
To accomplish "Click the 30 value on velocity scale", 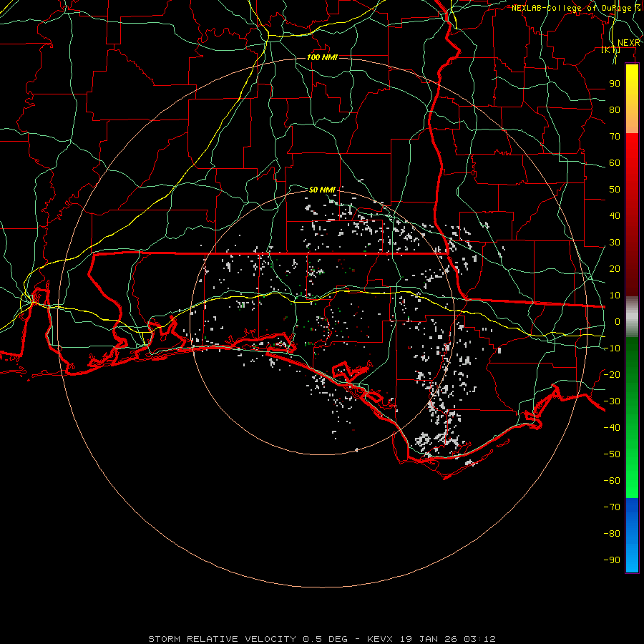I will click(615, 243).
